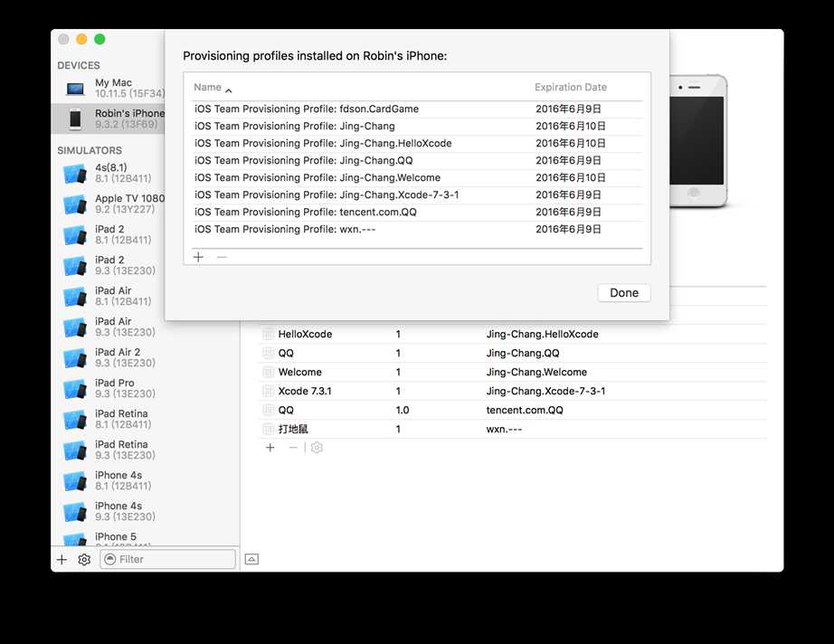Select the tencent.com.QQ provisioning profile row

click(x=416, y=213)
